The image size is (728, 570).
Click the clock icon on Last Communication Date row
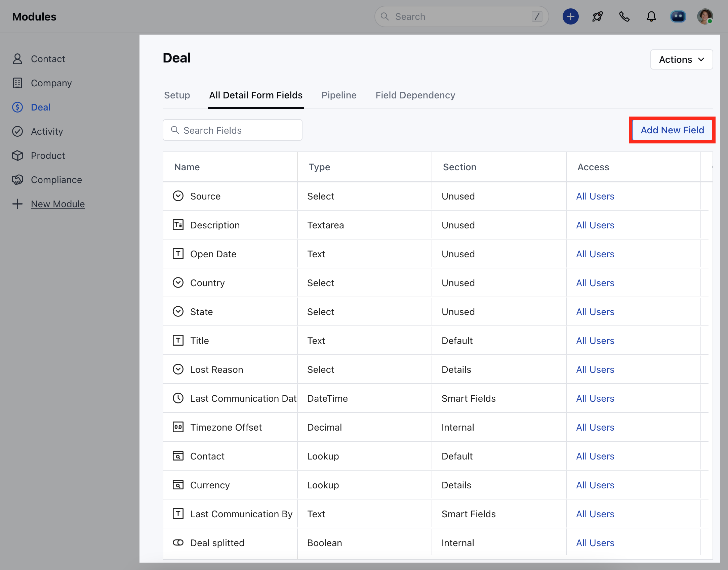[178, 398]
